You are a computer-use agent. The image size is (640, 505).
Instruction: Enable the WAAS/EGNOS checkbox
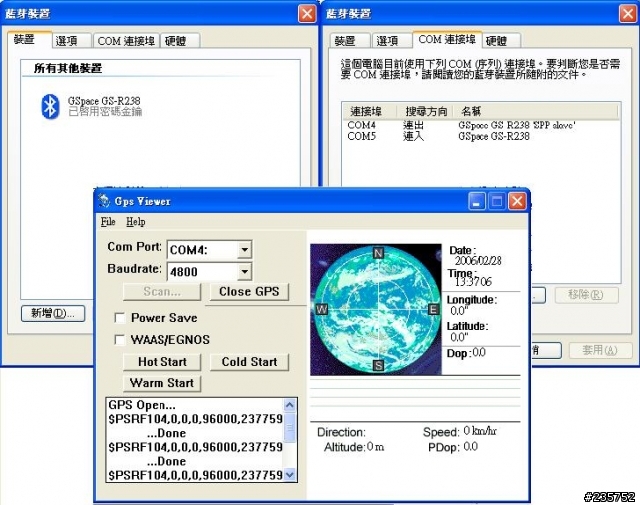tap(120, 340)
